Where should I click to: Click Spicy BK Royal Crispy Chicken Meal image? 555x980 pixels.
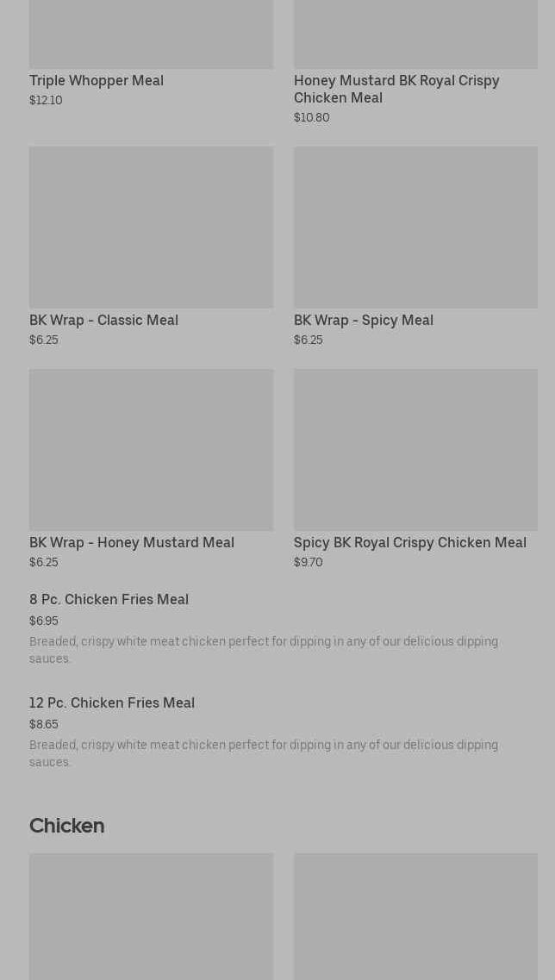[x=415, y=449]
